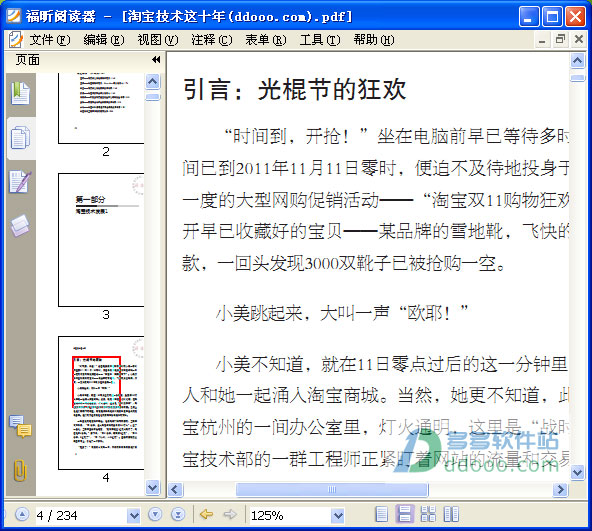
Task: Switch to single page layout
Action: [x=382, y=514]
